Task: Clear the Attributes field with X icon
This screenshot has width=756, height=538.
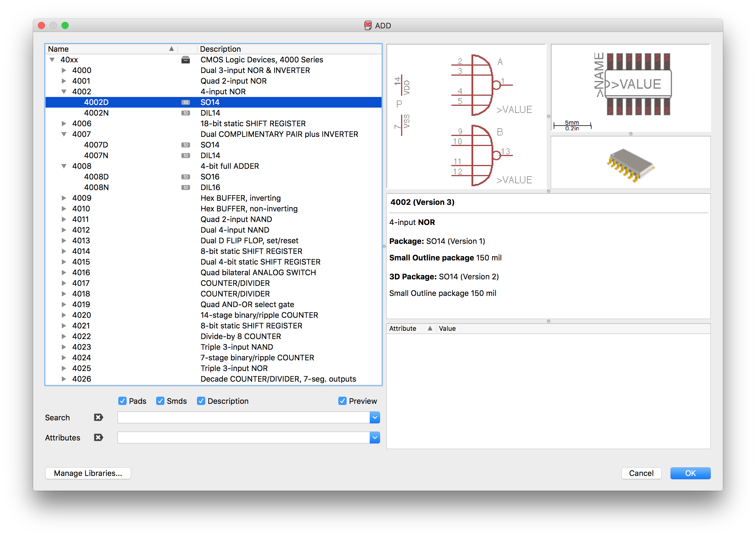Action: click(98, 437)
